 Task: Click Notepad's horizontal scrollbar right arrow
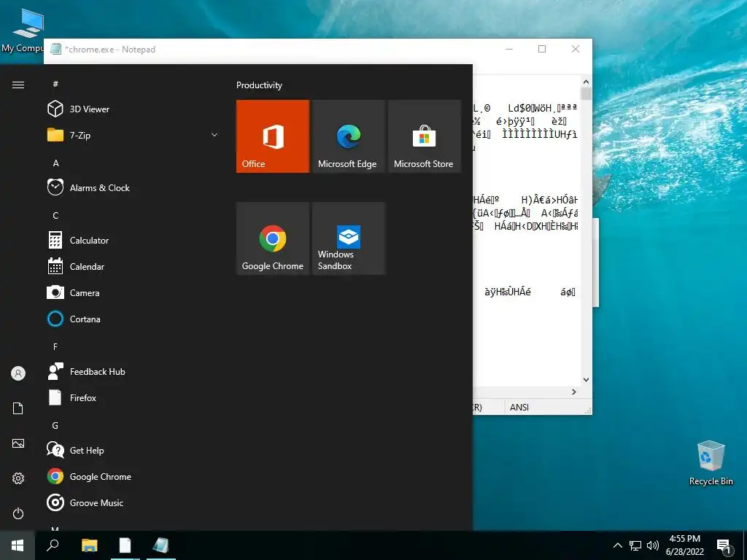click(574, 392)
